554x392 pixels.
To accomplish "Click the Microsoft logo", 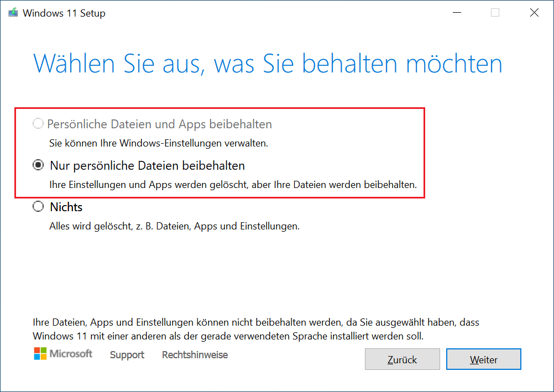I will pyautogui.click(x=63, y=353).
